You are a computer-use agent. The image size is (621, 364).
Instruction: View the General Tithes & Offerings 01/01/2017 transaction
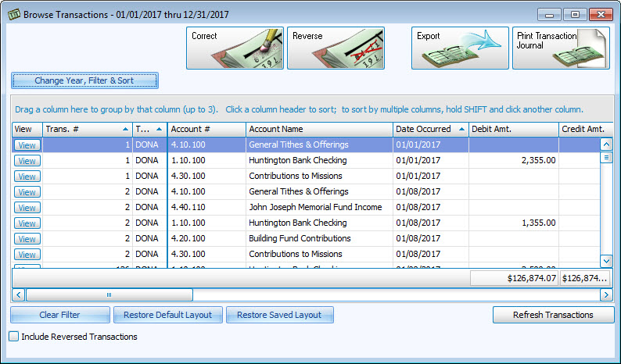(x=27, y=145)
